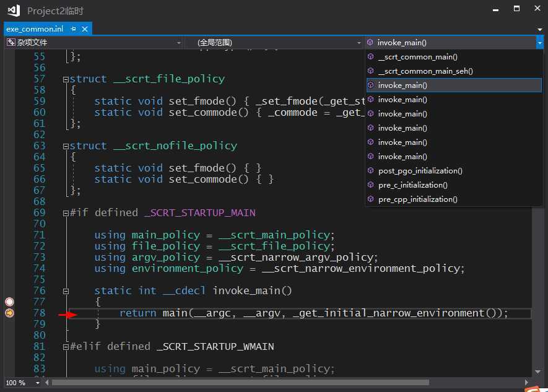Pin the exe_common.inl tab
Screen dimensions: 548x392
point(73,29)
